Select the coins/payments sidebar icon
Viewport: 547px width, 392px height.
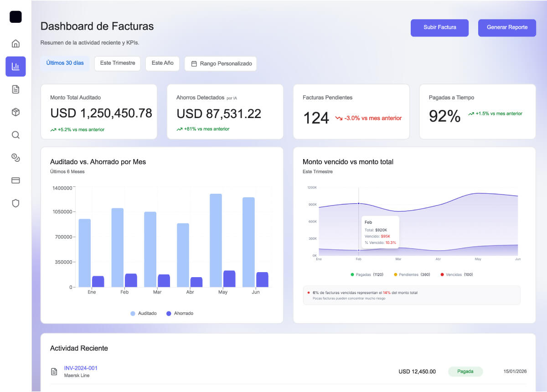pyautogui.click(x=15, y=158)
